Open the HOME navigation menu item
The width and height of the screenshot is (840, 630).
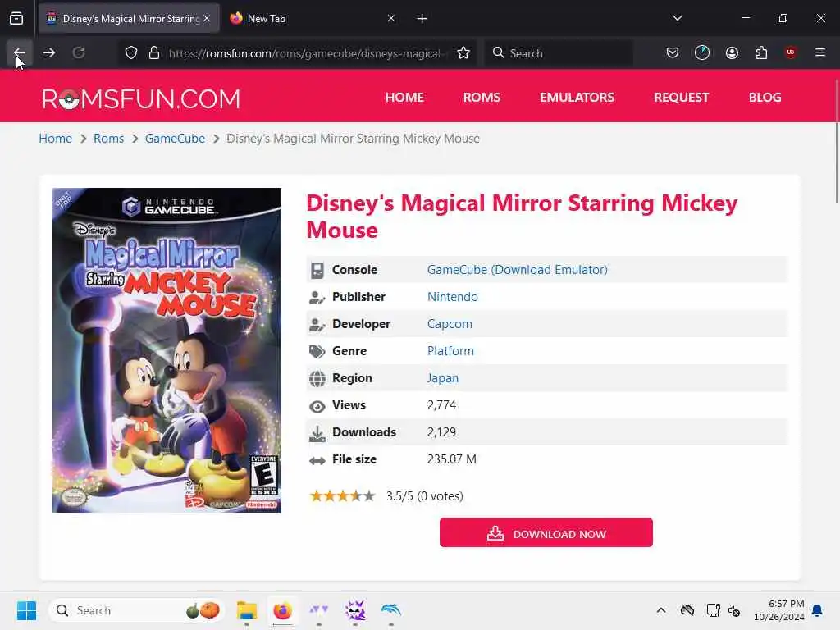coord(404,98)
